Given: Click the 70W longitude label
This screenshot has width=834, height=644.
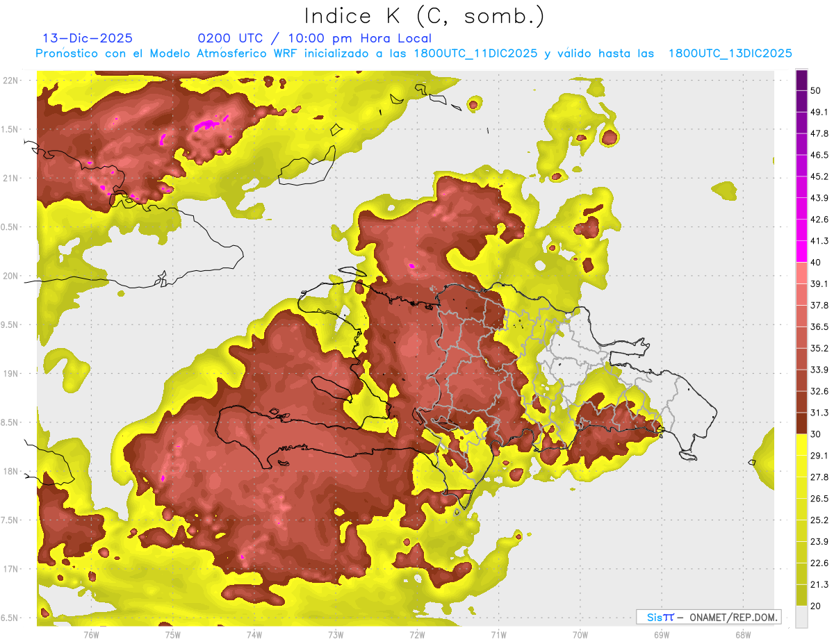Looking at the screenshot, I should pyautogui.click(x=580, y=634).
